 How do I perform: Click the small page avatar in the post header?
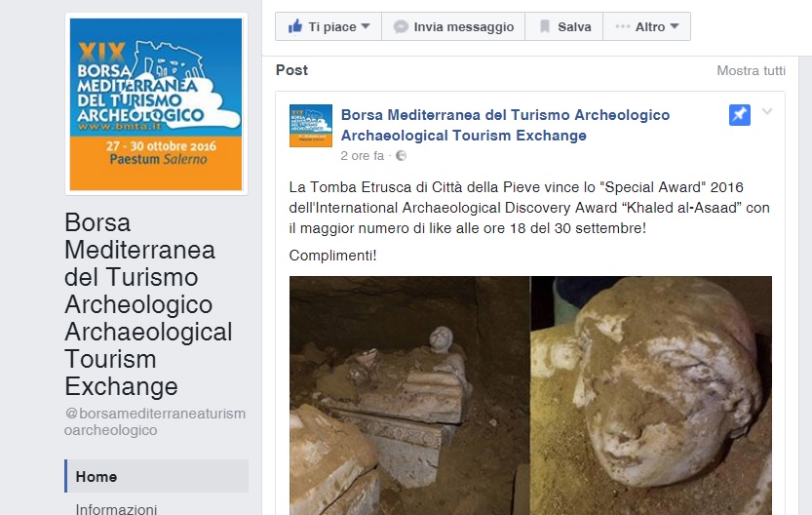point(311,126)
